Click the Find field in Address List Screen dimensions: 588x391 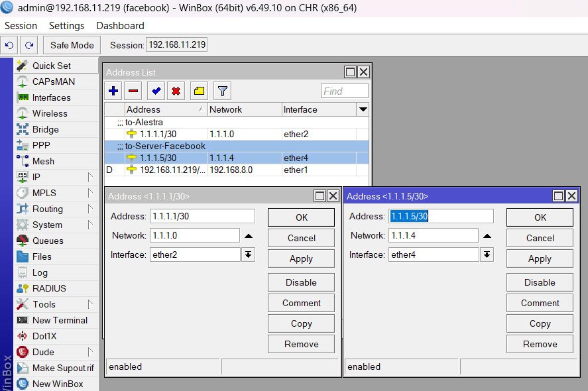pyautogui.click(x=344, y=91)
